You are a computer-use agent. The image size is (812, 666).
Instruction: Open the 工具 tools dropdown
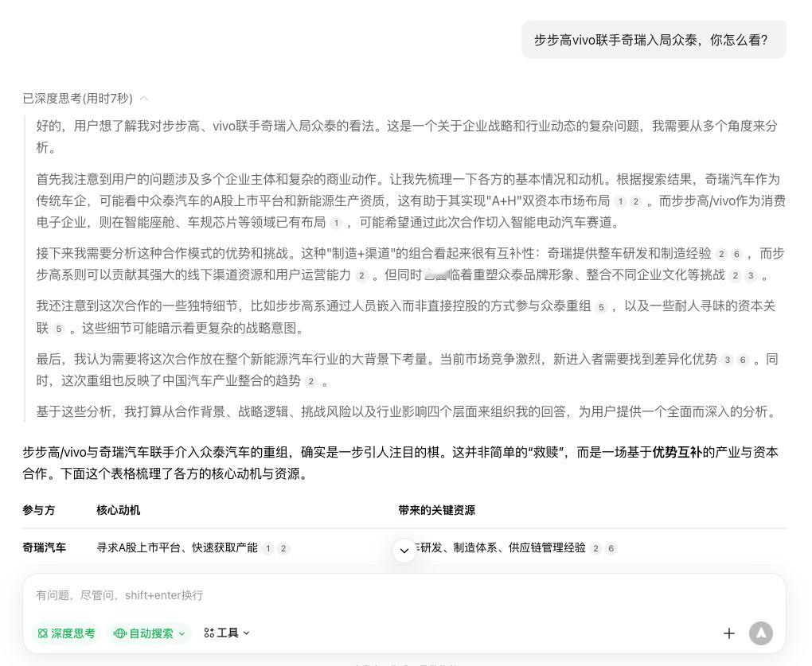[x=227, y=633]
